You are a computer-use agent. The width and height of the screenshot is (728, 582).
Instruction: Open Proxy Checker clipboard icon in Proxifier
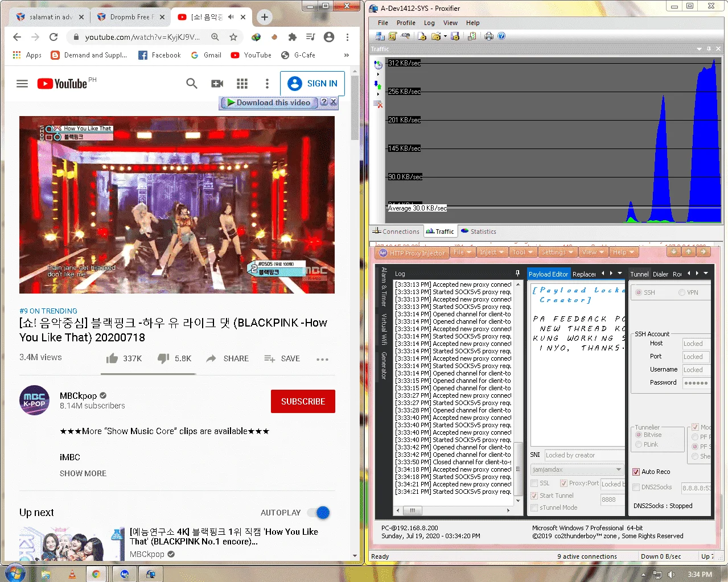pyautogui.click(x=472, y=36)
